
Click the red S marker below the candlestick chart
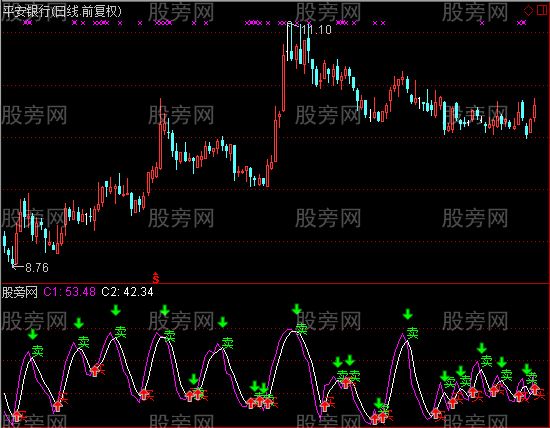[156, 278]
